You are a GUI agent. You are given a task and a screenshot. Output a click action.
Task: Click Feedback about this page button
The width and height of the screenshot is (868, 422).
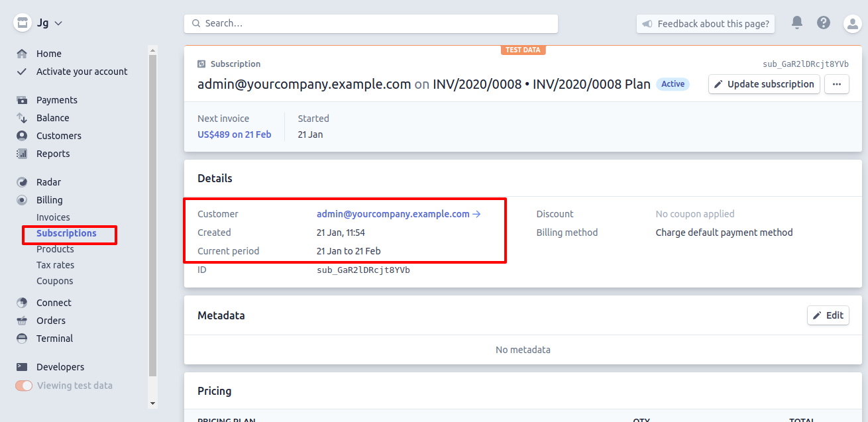(x=706, y=24)
